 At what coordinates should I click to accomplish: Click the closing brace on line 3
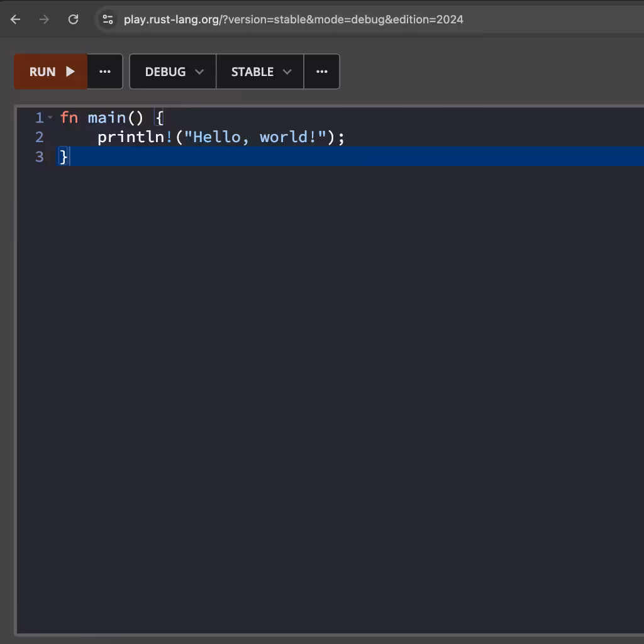(x=63, y=157)
